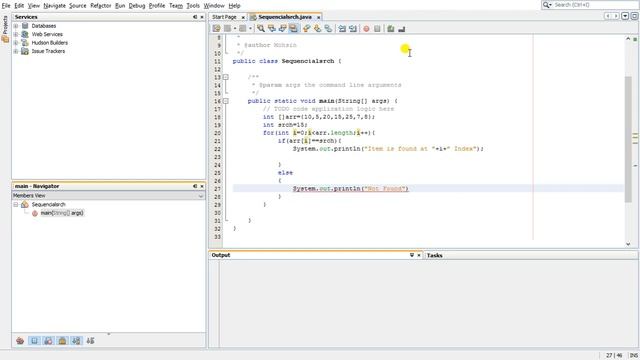Open the Source menu
The height and width of the screenshot is (360, 640).
click(x=78, y=6)
